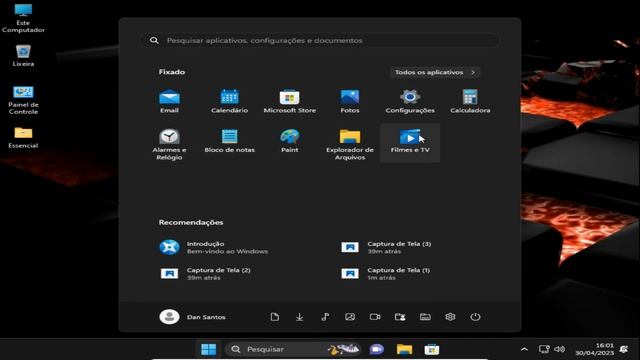Image resolution: width=640 pixels, height=360 pixels.
Task: Click the Start menu search field
Action: pyautogui.click(x=320, y=40)
